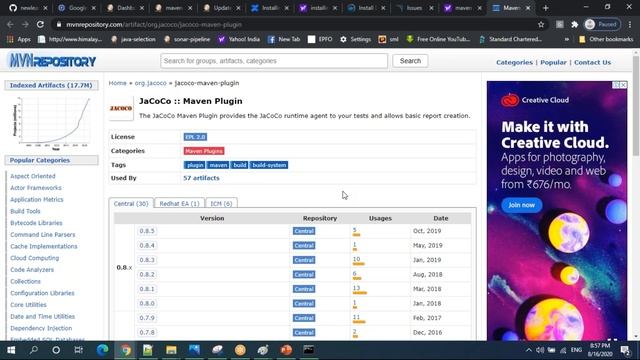Open the Other bookmarks folder
Viewport: 640px width, 360px height.
(x=606, y=39)
